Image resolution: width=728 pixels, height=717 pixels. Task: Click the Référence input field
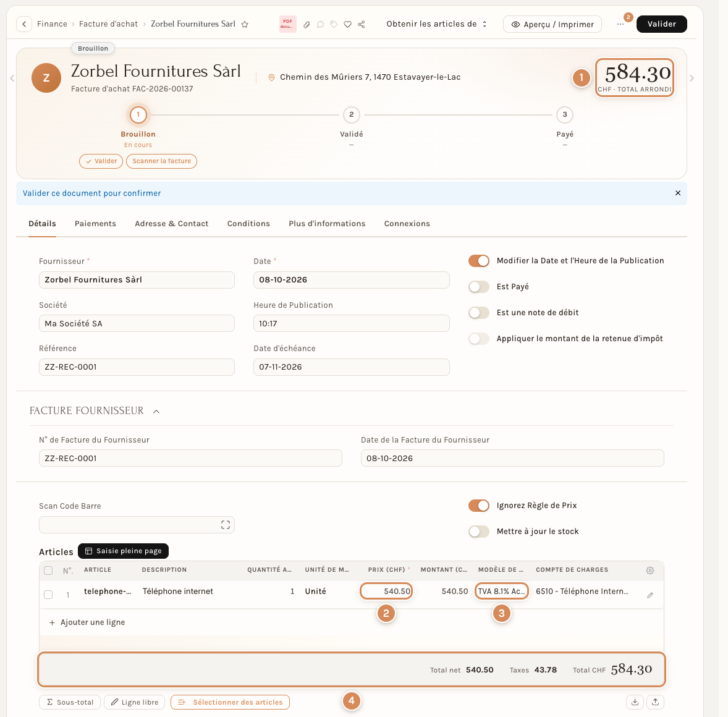137,367
